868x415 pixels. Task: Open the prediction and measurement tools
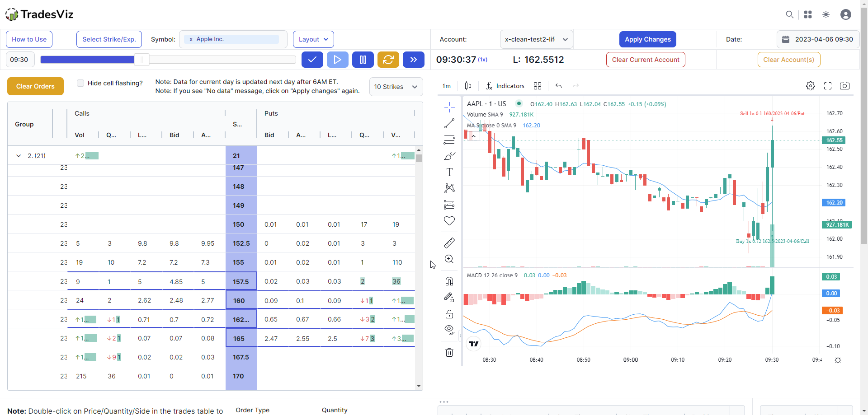pyautogui.click(x=449, y=205)
